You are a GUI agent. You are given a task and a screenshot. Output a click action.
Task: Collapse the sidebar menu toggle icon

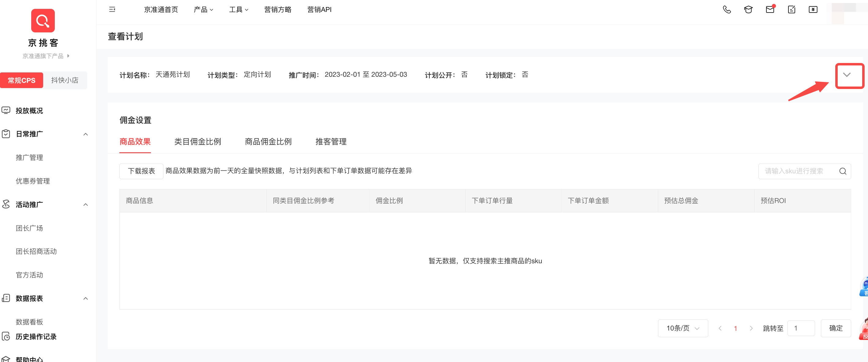click(x=112, y=9)
